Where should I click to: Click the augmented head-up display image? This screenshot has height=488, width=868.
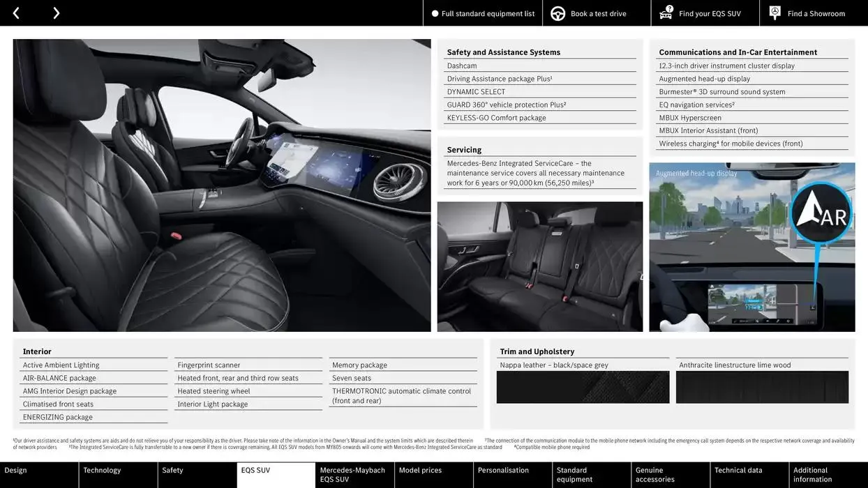coord(752,246)
